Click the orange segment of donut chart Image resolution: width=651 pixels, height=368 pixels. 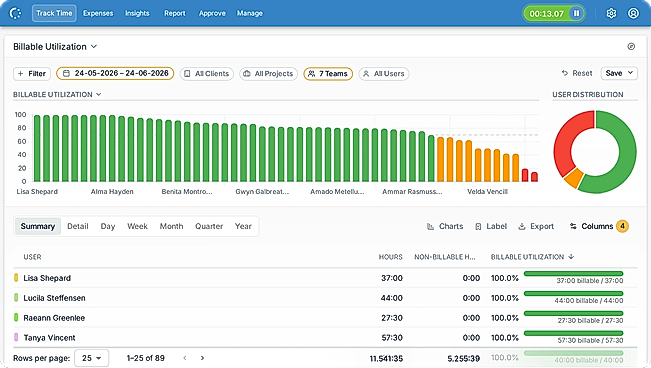tap(574, 179)
